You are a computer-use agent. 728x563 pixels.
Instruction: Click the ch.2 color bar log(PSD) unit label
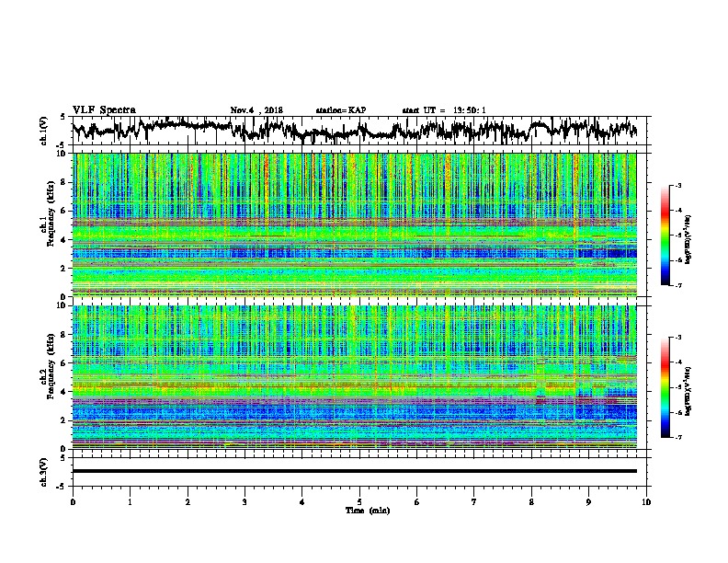(x=689, y=391)
